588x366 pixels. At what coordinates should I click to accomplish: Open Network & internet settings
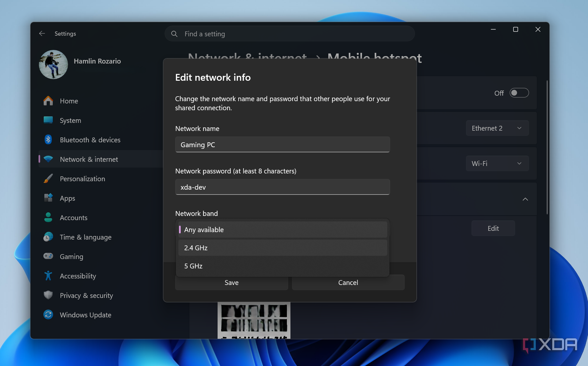[x=100, y=159]
